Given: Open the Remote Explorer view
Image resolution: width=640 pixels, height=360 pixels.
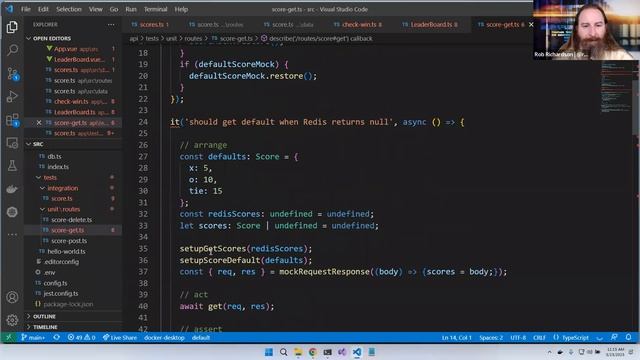Looking at the screenshot, I should (12, 143).
